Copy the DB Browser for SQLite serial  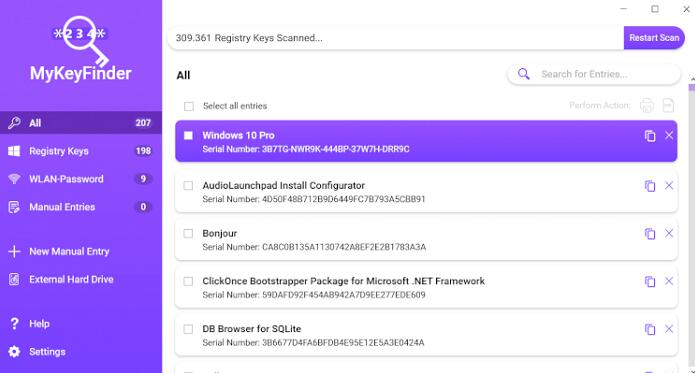650,330
